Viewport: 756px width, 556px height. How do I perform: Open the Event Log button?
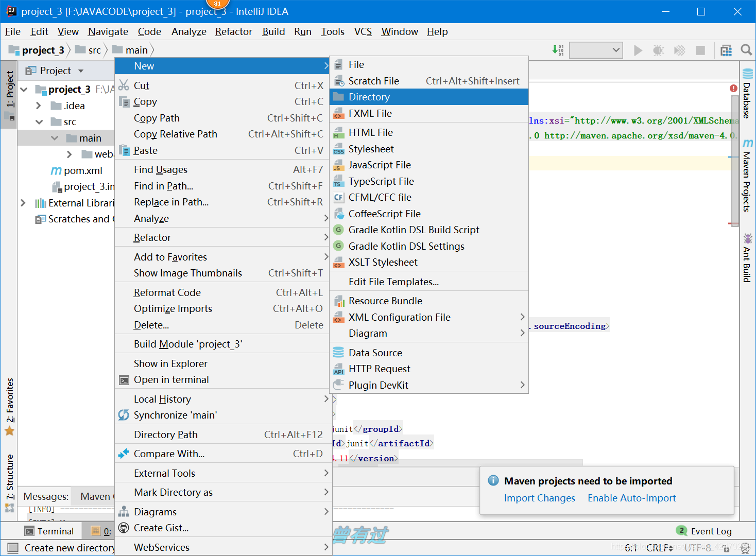704,531
